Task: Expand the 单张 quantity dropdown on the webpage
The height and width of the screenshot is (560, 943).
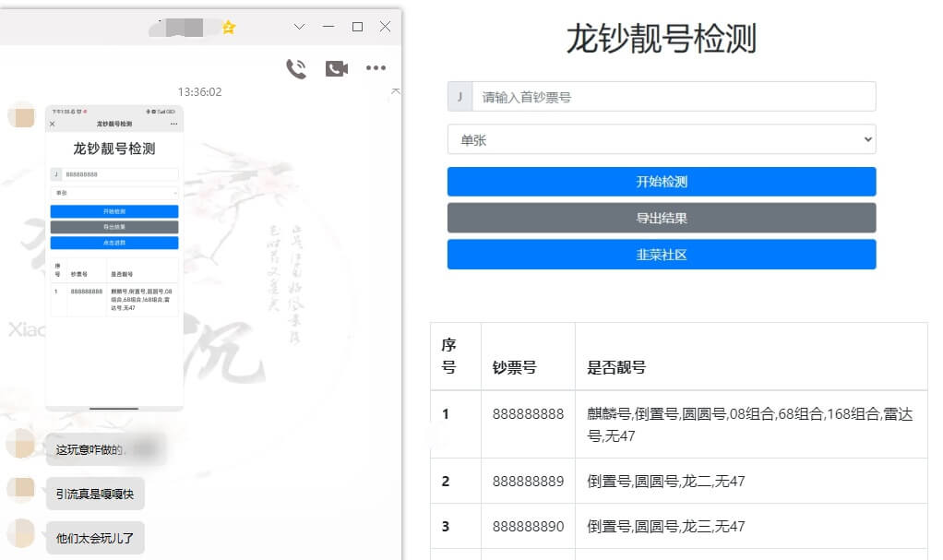Action: click(661, 138)
